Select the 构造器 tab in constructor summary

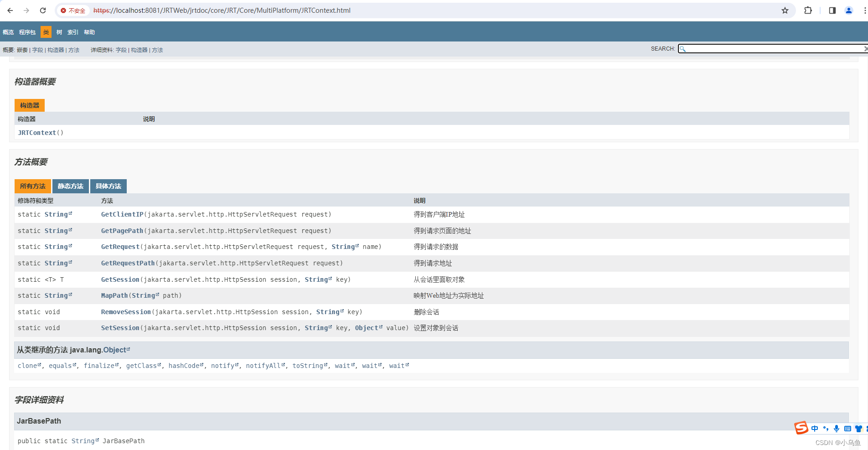coord(30,105)
